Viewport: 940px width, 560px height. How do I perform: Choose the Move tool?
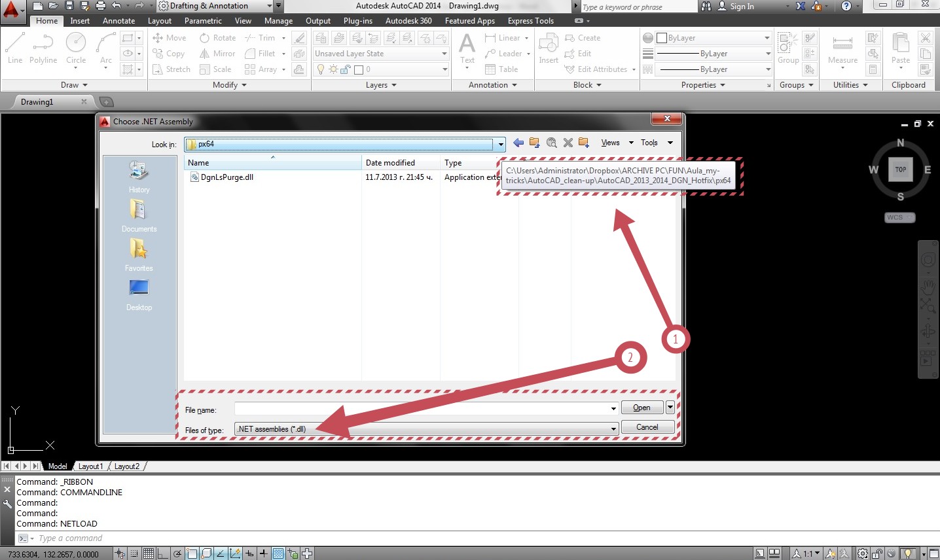click(x=170, y=38)
